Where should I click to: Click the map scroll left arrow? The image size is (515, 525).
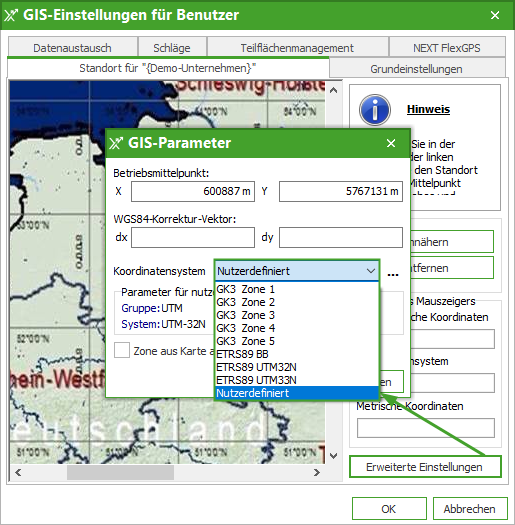[18, 472]
